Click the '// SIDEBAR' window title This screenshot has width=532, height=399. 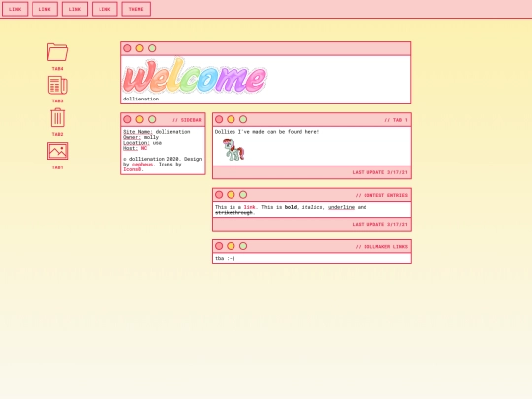point(187,120)
